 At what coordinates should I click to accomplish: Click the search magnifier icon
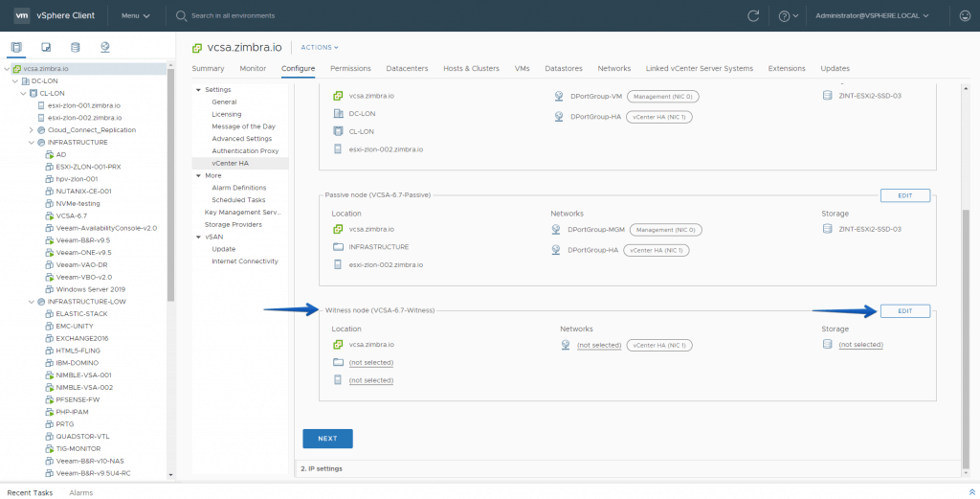point(181,16)
